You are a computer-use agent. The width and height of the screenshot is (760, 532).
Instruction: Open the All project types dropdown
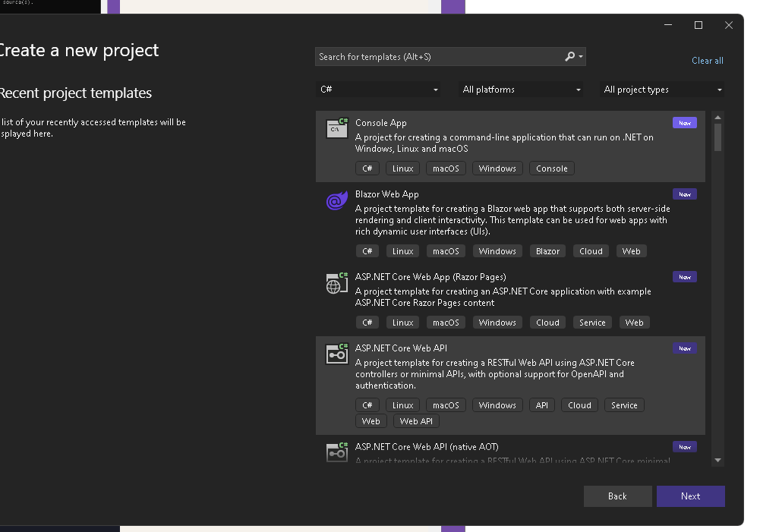pyautogui.click(x=662, y=89)
